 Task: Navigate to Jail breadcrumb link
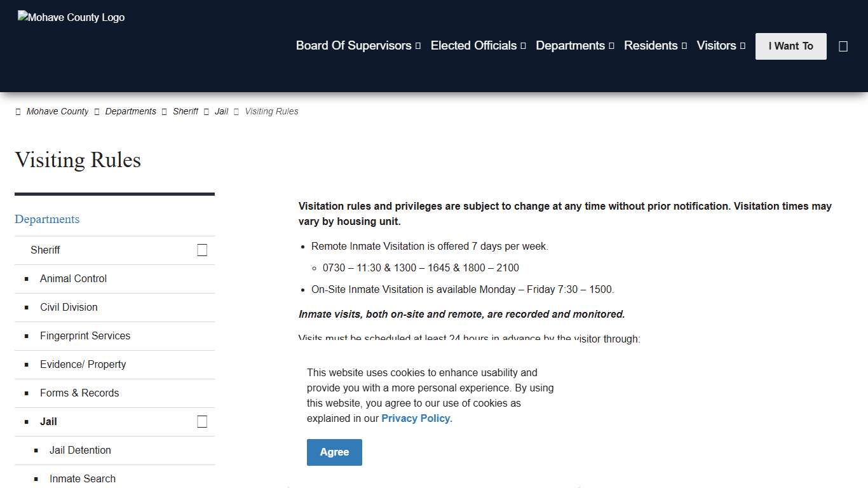pos(221,111)
